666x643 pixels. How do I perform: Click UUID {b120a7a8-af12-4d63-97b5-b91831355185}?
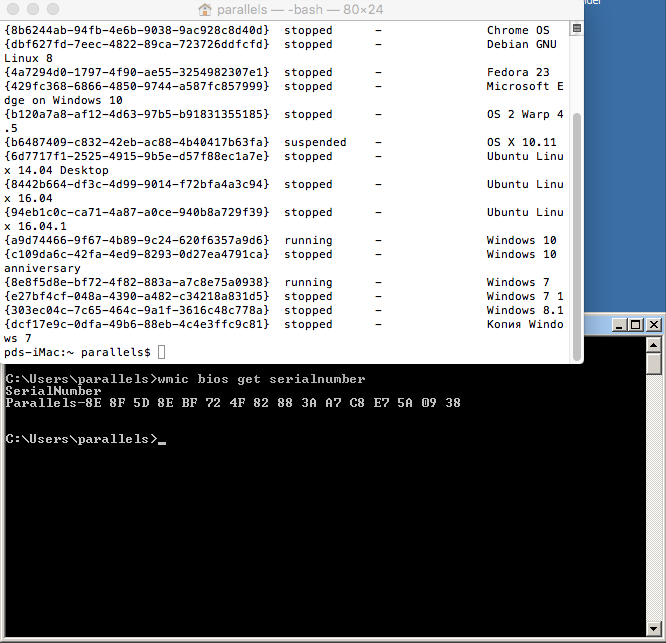click(x=137, y=114)
